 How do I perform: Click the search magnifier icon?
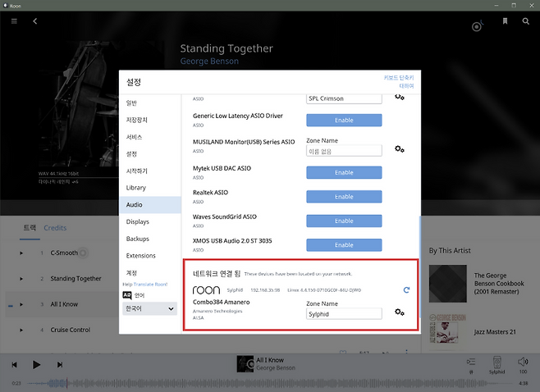[526, 21]
